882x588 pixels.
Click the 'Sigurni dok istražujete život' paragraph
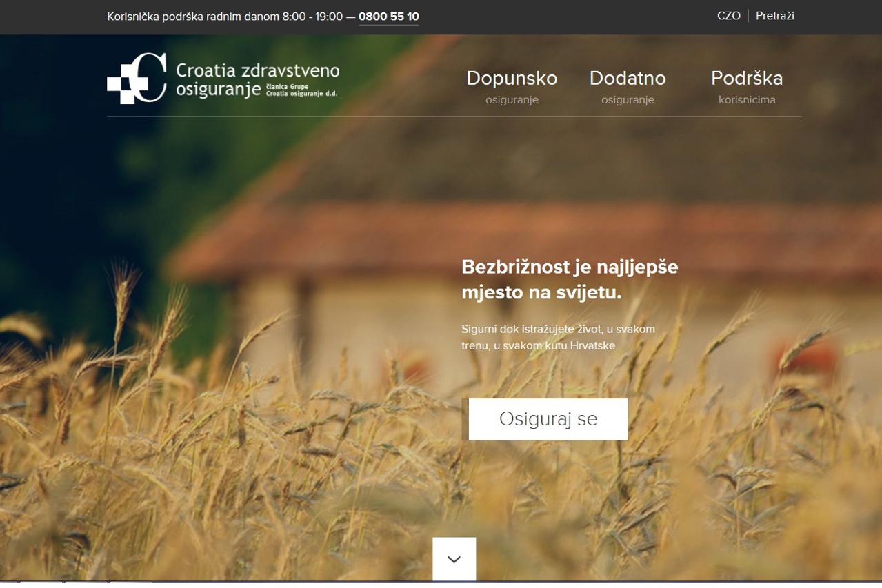pyautogui.click(x=557, y=337)
